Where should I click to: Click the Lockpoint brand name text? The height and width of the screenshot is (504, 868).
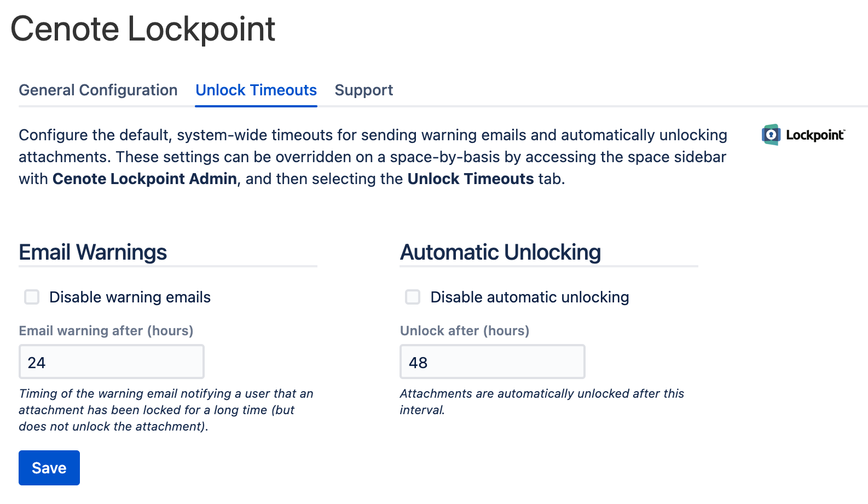[x=815, y=135]
